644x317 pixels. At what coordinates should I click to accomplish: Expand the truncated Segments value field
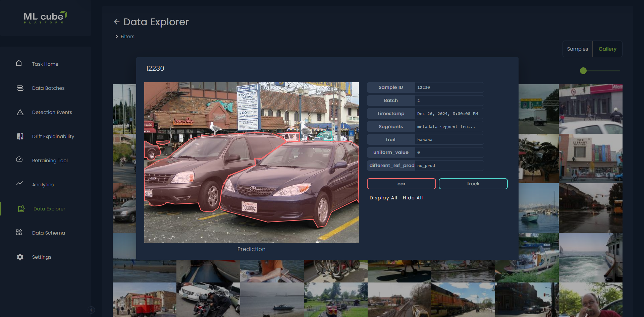tap(449, 127)
